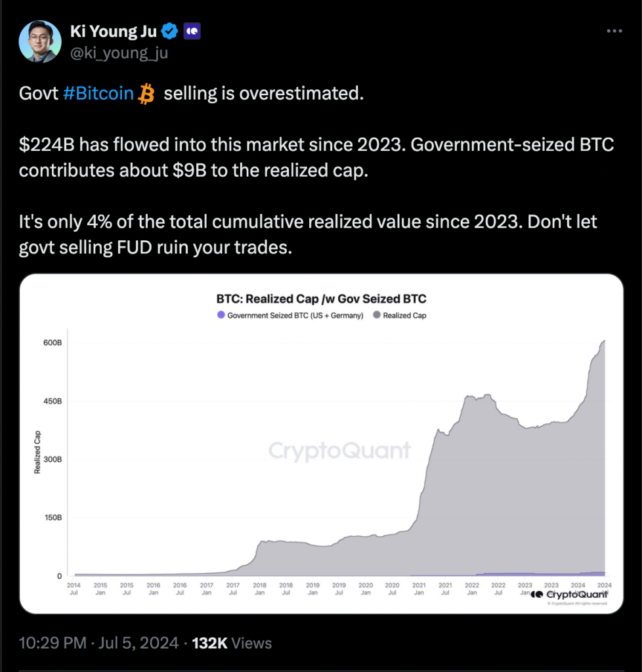642x672 pixels.
Task: Open the three-dot more options menu
Action: (x=614, y=31)
